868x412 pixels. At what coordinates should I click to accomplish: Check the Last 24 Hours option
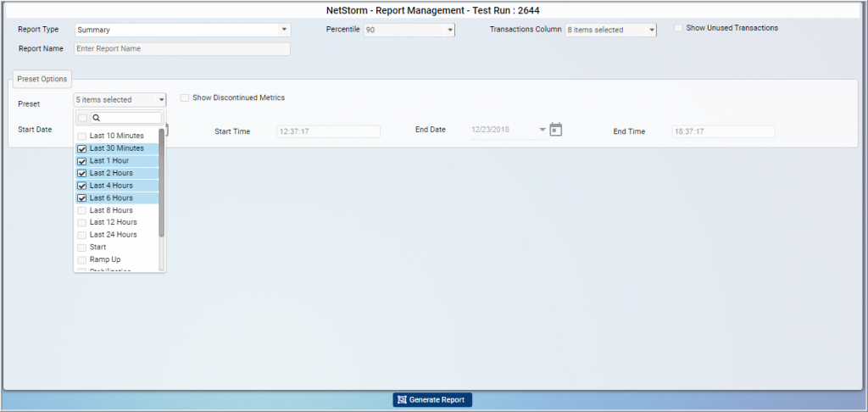(82, 235)
